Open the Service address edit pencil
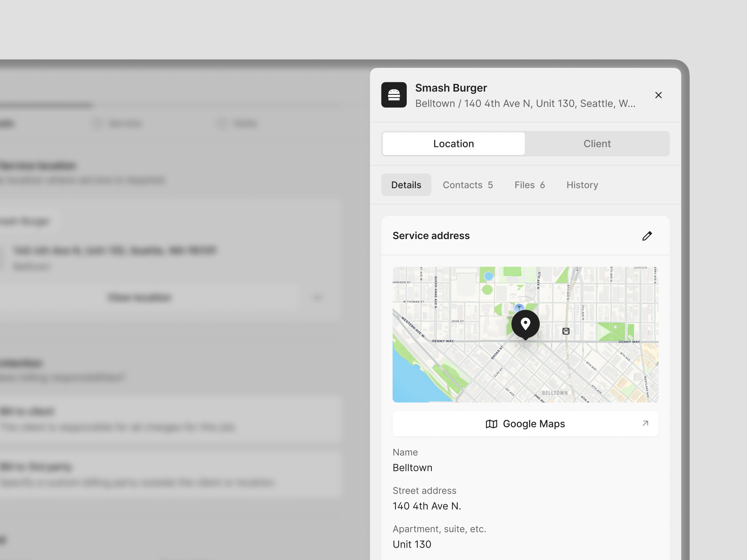The image size is (747, 560). coord(648,236)
